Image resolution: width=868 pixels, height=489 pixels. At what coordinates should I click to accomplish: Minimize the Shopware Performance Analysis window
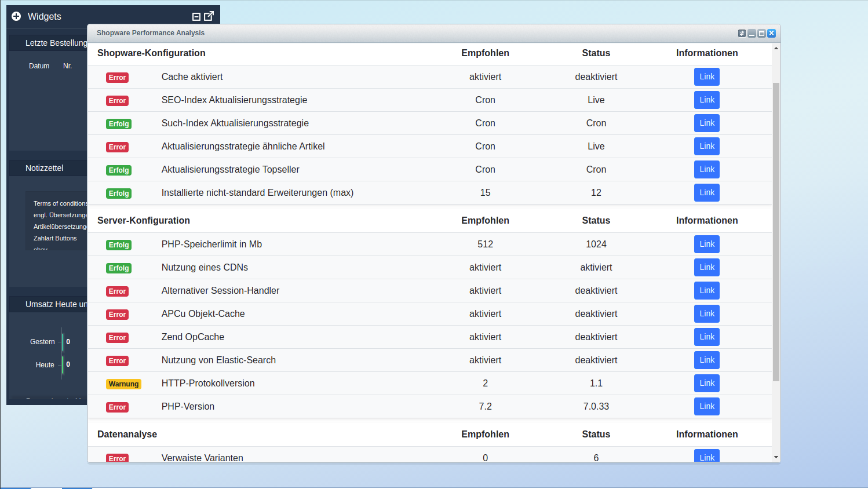[x=752, y=34]
